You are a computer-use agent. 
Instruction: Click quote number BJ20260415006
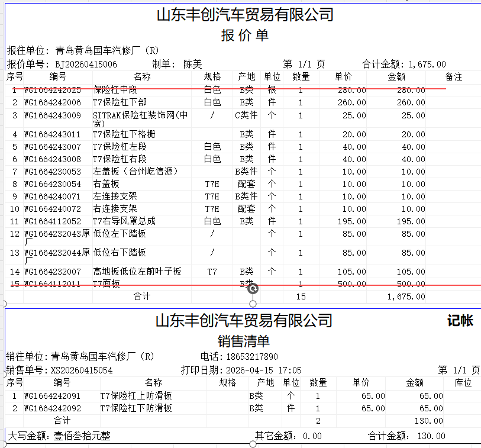click(86, 64)
